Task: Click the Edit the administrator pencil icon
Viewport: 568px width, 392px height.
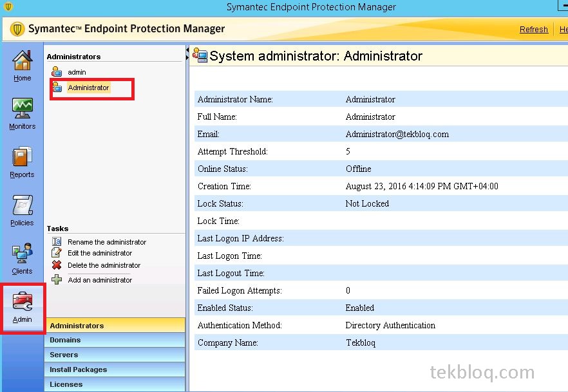Action: [x=57, y=252]
